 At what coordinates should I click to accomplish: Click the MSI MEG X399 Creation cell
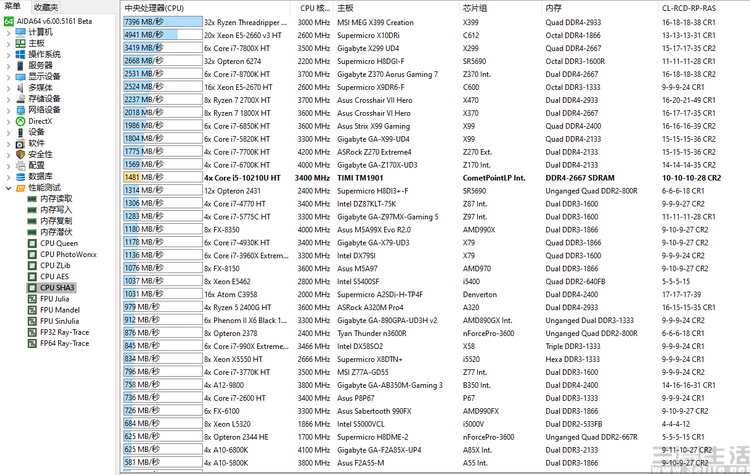pos(375,22)
